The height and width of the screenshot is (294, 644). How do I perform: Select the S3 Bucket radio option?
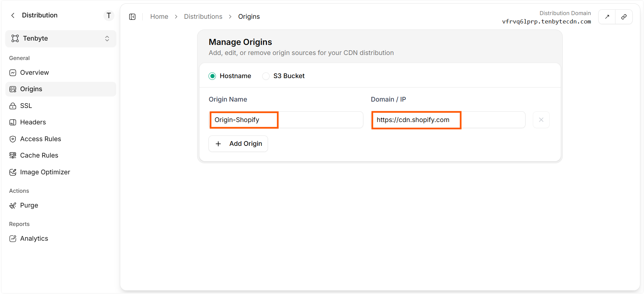(266, 76)
